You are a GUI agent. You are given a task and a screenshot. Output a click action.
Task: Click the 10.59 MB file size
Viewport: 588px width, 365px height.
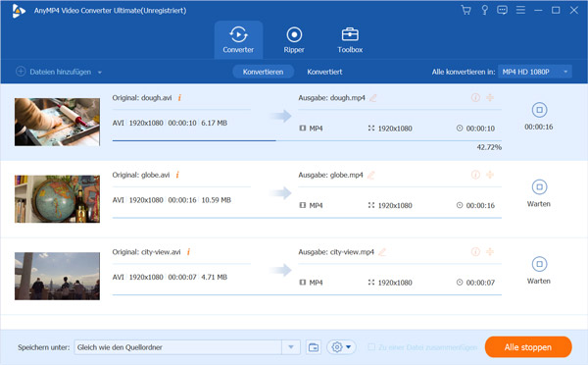pyautogui.click(x=216, y=200)
